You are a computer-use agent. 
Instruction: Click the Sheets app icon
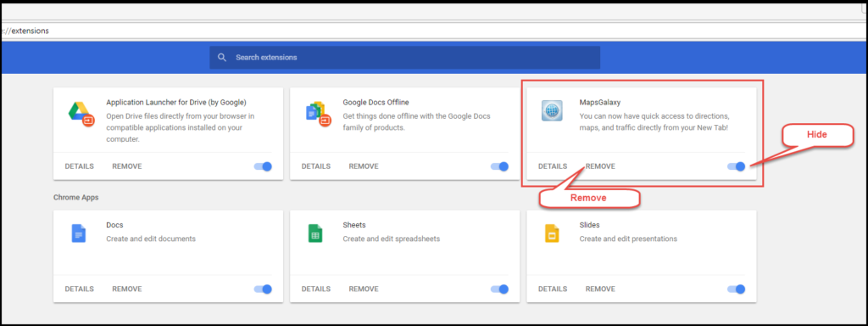(315, 233)
